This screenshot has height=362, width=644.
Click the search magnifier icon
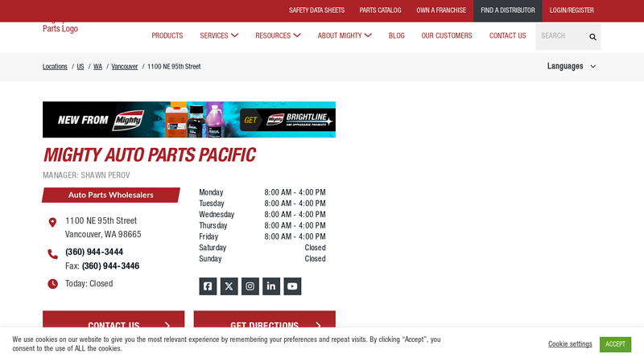[x=592, y=36]
